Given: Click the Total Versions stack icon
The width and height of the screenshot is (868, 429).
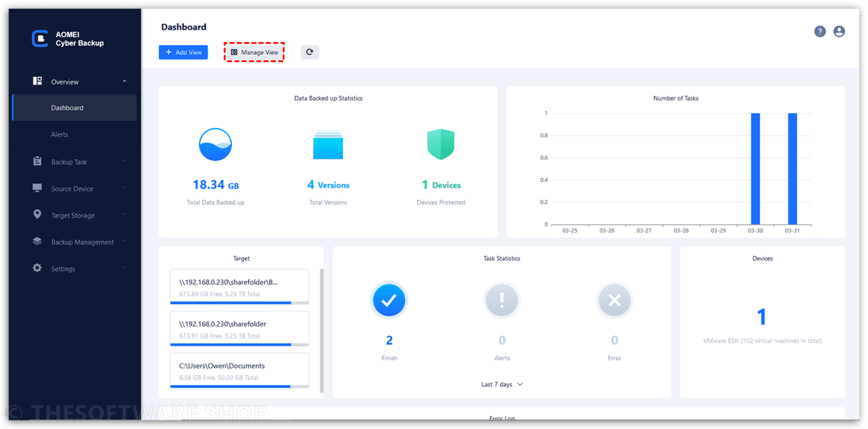Looking at the screenshot, I should coord(328,144).
